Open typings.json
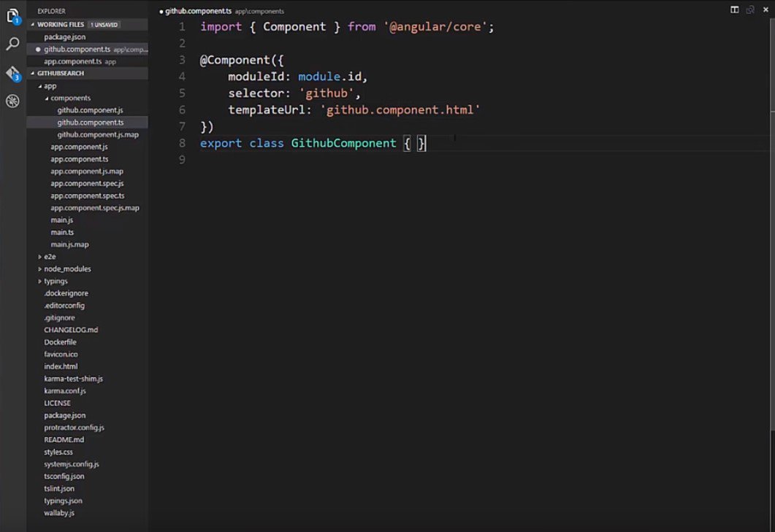 click(64, 501)
